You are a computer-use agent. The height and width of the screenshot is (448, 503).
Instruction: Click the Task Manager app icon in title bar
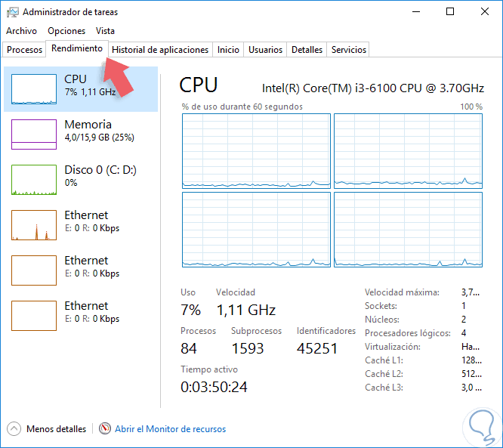(13, 12)
